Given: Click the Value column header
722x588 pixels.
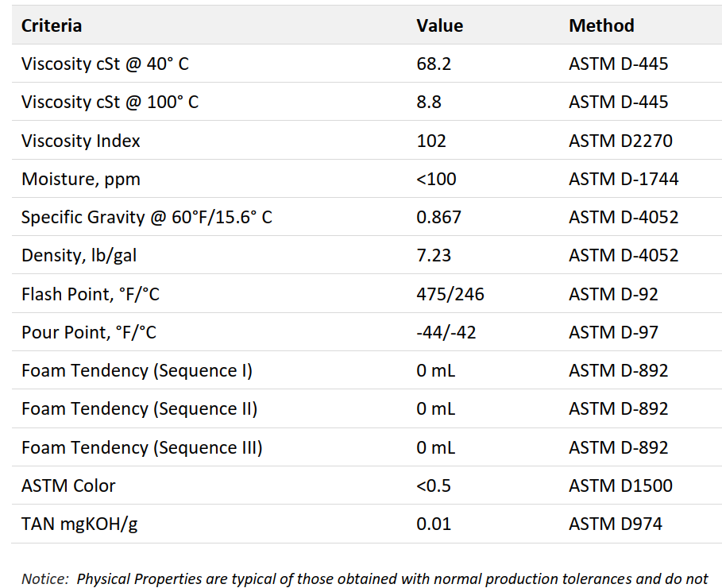Looking at the screenshot, I should [440, 25].
